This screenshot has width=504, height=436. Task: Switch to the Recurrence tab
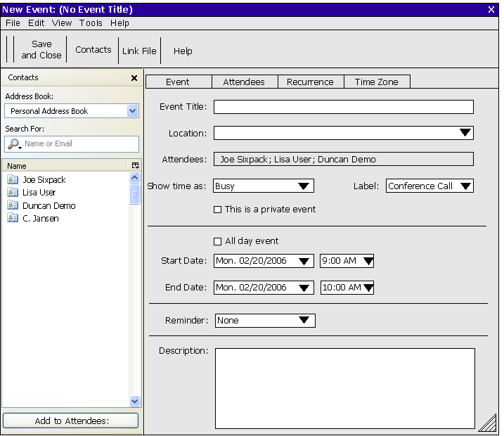[x=310, y=82]
